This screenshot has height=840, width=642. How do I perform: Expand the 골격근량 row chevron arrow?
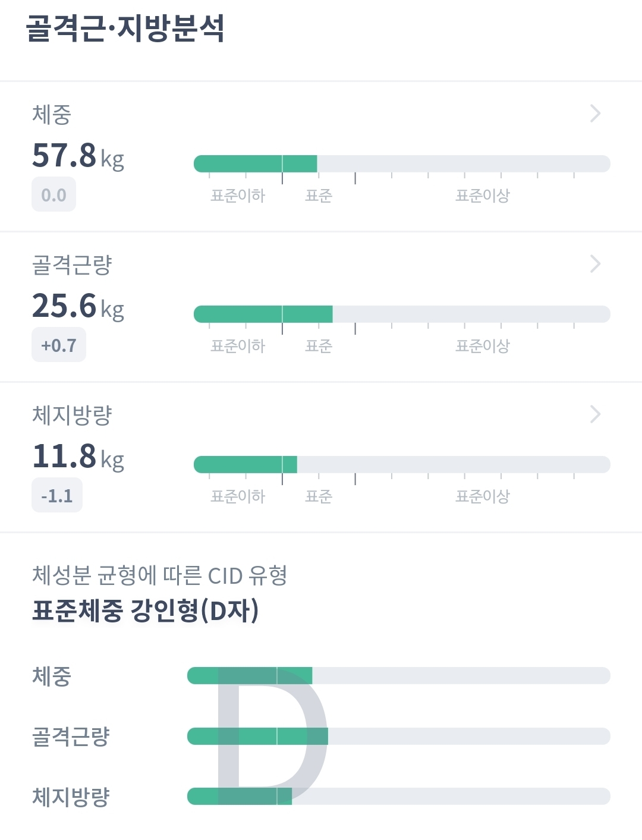pyautogui.click(x=595, y=264)
